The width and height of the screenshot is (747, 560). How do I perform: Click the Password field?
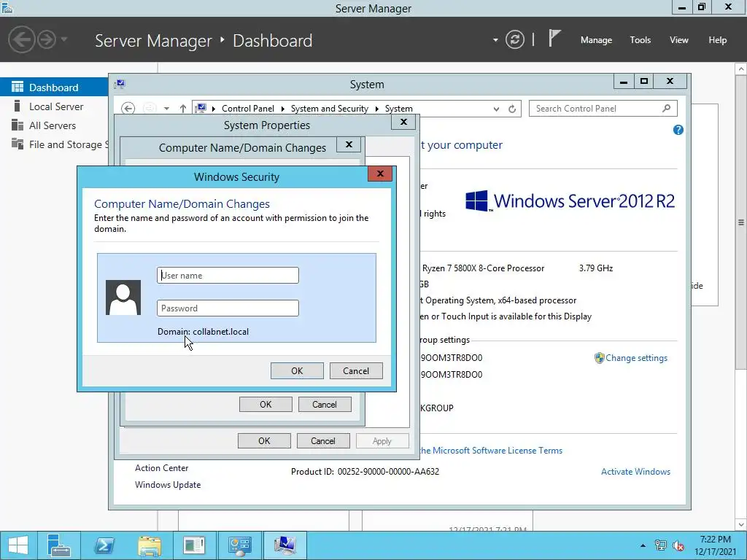click(x=228, y=308)
